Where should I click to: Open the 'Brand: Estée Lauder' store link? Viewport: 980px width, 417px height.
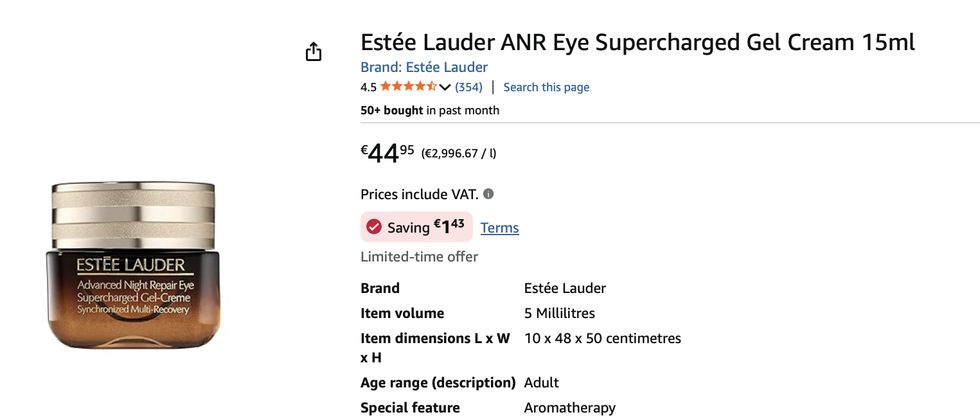tap(424, 67)
